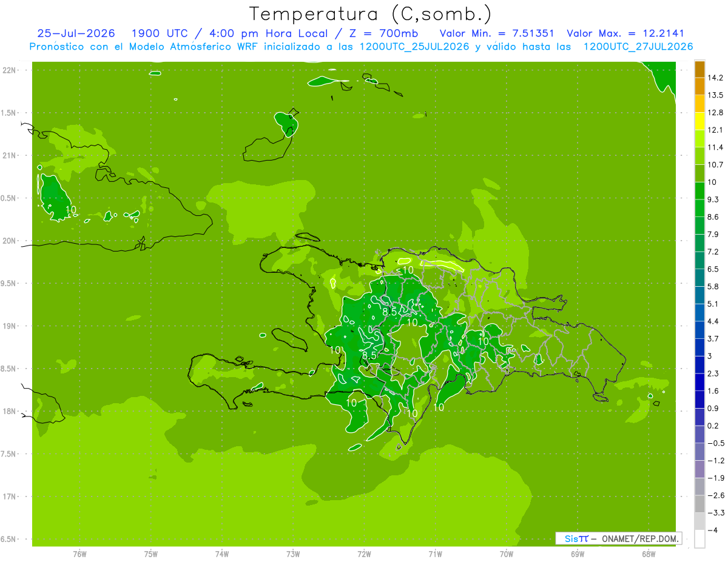The image size is (728, 562).
Task: Click the '21N' latitude axis label
Action: pos(9,156)
